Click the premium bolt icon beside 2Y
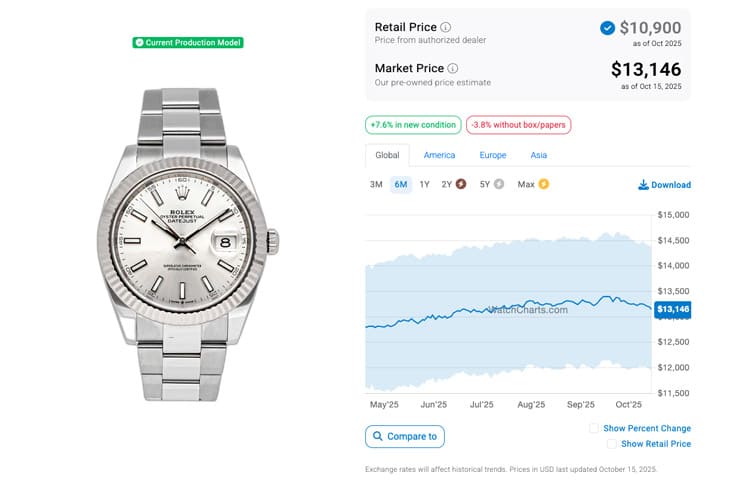730x482 pixels. [x=461, y=184]
